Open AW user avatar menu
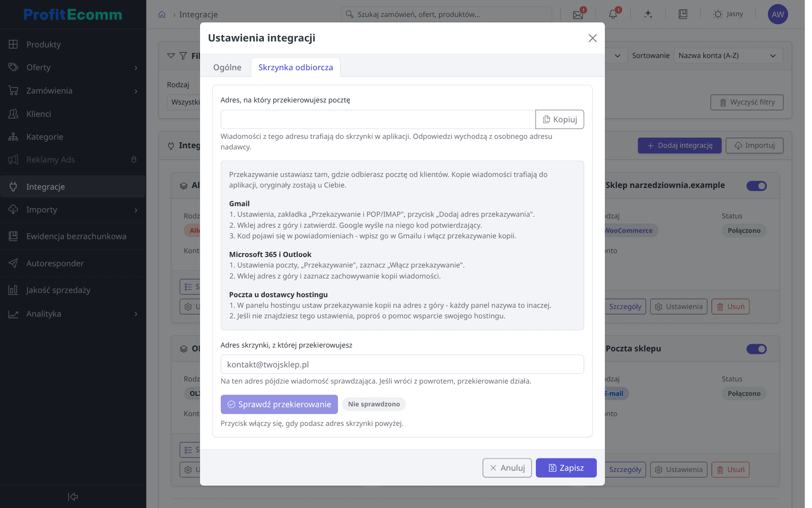Image resolution: width=812 pixels, height=508 pixels. [x=778, y=14]
